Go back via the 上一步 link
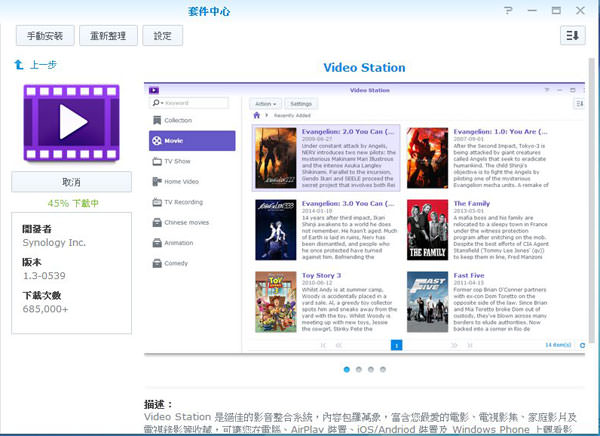 (x=44, y=65)
